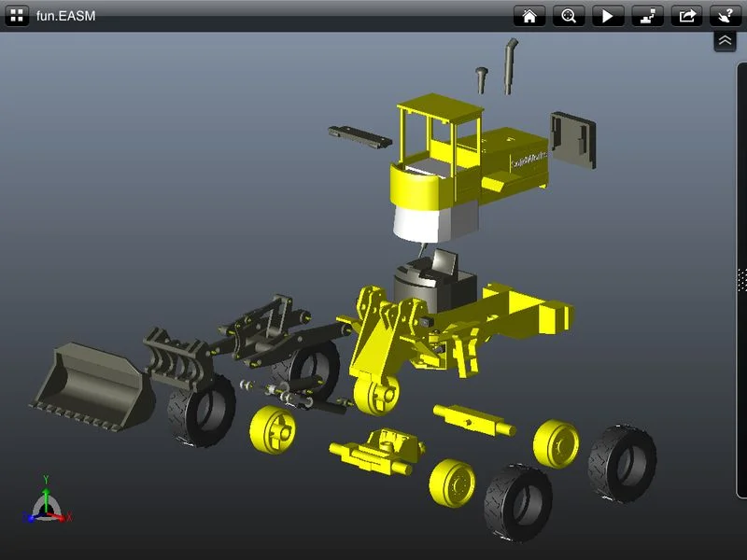Collapse the toolbar with double chevron
This screenshot has height=560, width=747.
(726, 41)
